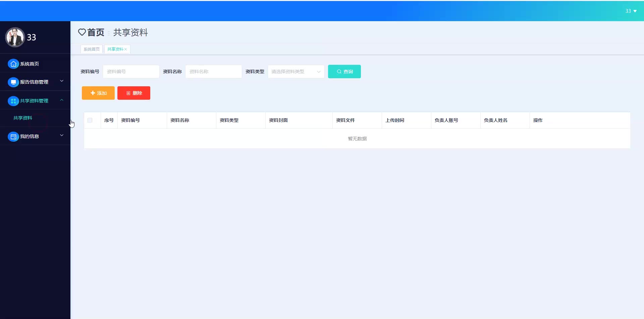Open 我的信息 sidebar menu
644x319 pixels.
tap(35, 136)
